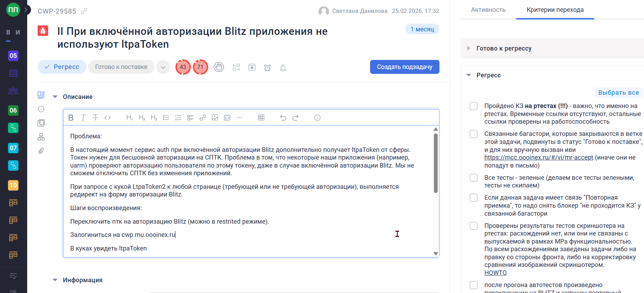Insert hyperlink in description
Viewport: 644px width, 293px height.
click(203, 118)
